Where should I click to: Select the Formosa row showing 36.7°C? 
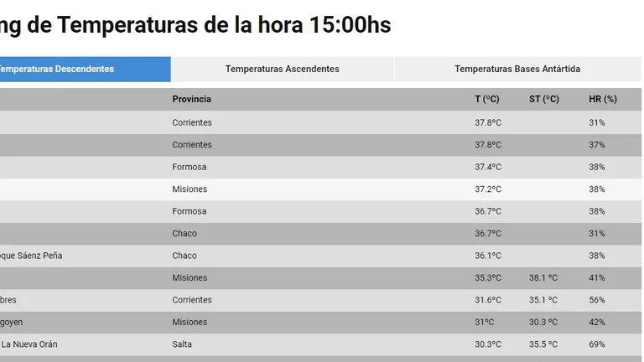(x=321, y=211)
